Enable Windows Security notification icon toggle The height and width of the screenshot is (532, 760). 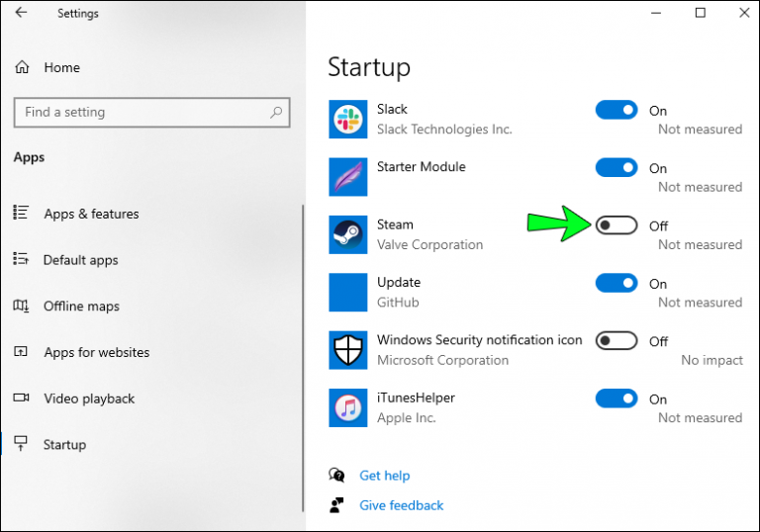pyautogui.click(x=617, y=340)
